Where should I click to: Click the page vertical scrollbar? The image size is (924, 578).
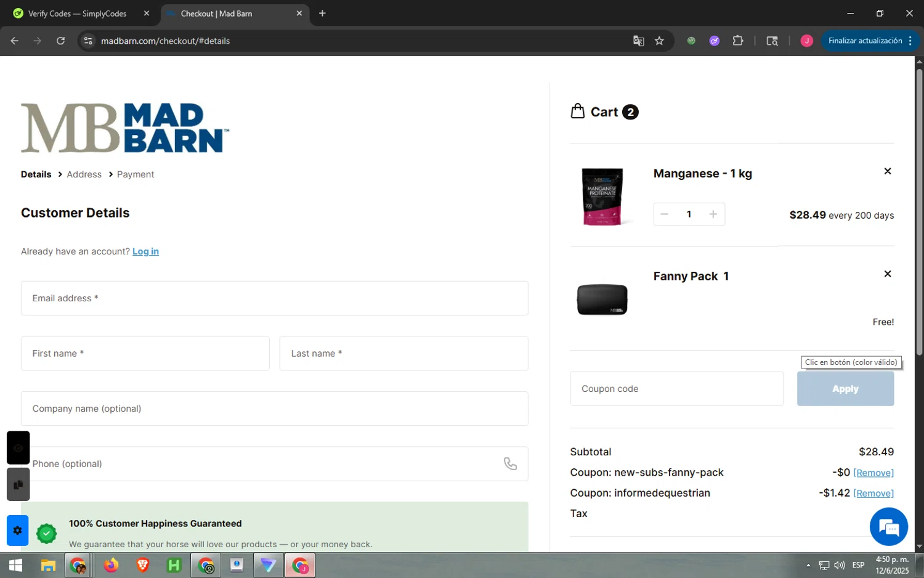[x=919, y=213]
